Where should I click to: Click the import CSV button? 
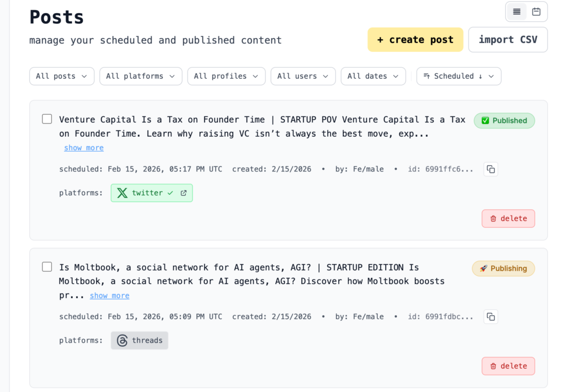(508, 40)
